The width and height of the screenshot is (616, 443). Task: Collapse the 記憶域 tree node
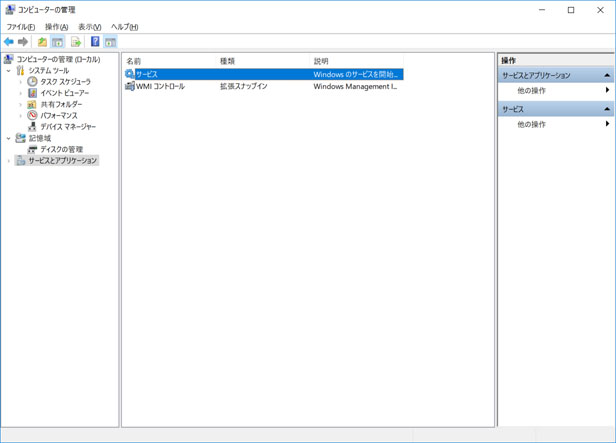click(8, 138)
